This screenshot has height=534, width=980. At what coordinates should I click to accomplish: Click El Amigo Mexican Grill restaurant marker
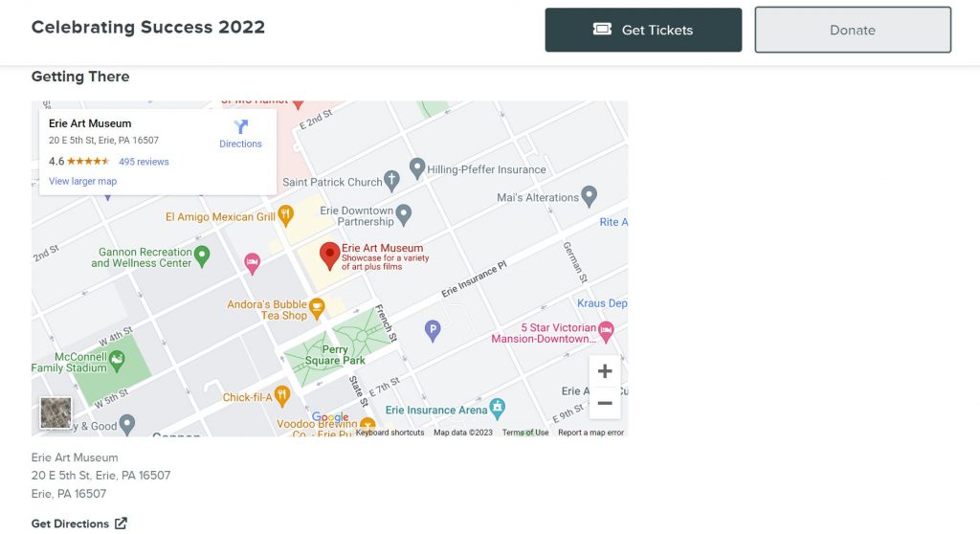(x=285, y=213)
